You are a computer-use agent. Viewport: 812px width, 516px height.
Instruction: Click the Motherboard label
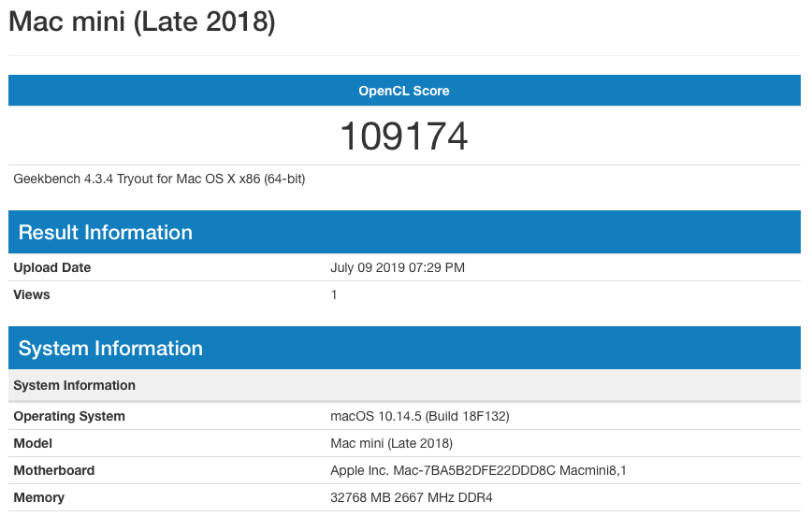click(x=54, y=470)
